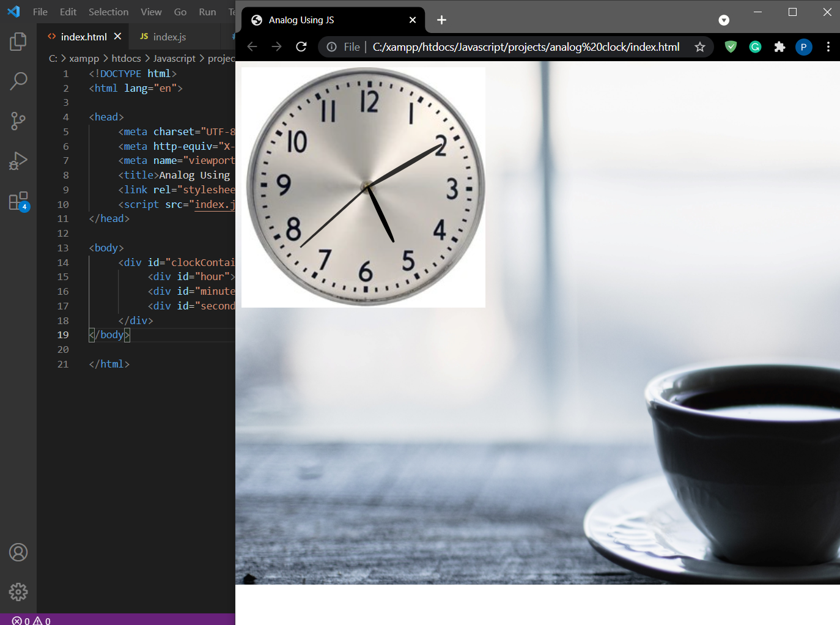
Task: Open the Explorer view in activity bar
Action: click(x=18, y=42)
